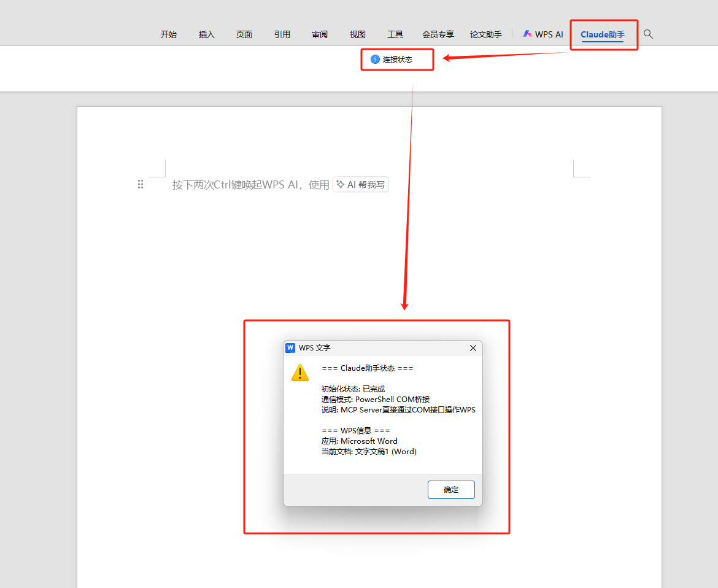
Task: Click the text 应用: Microsoft Word
Action: 360,441
